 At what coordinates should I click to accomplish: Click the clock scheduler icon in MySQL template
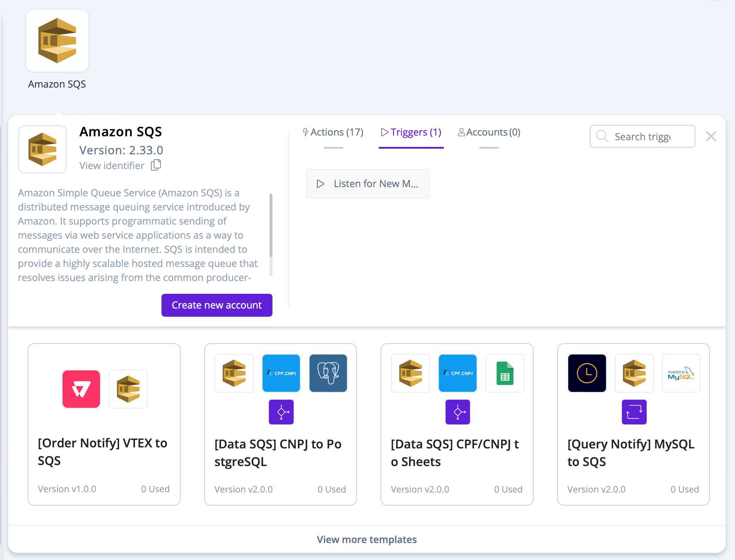point(587,373)
